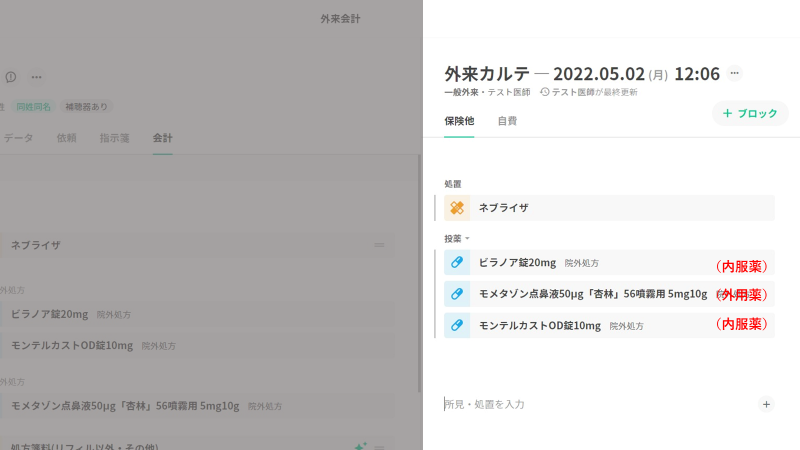The height and width of the screenshot is (450, 800).
Task: Select the ビラノア錠20mg row in カルテ
Action: pos(609,262)
